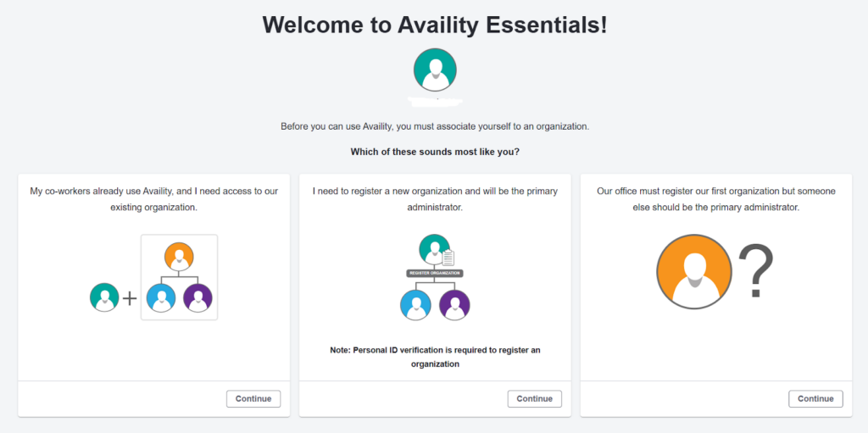
Task: Select the "Our office must register" description text
Action: pos(716,199)
